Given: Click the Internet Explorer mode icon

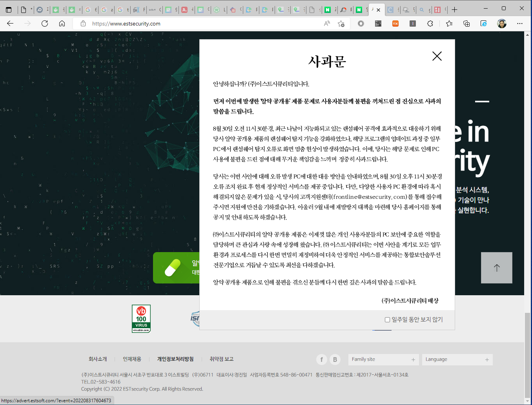Looking at the screenshot, I should pos(484,24).
